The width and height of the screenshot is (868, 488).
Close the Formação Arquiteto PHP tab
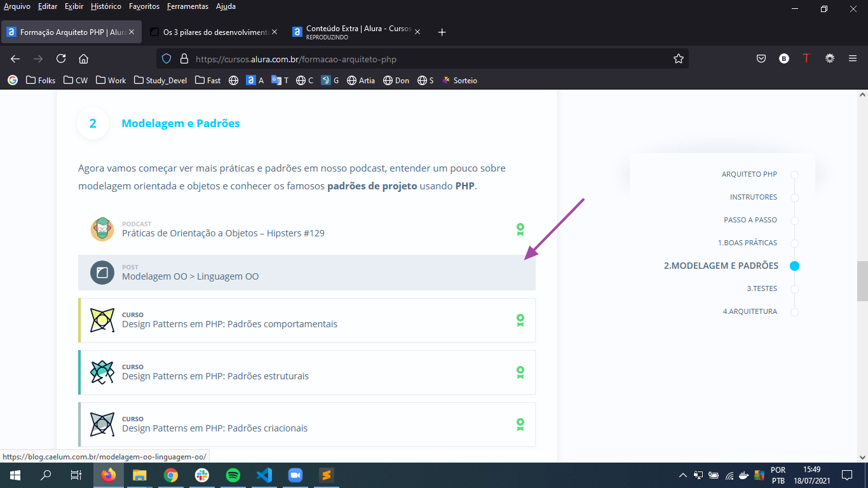click(x=132, y=32)
